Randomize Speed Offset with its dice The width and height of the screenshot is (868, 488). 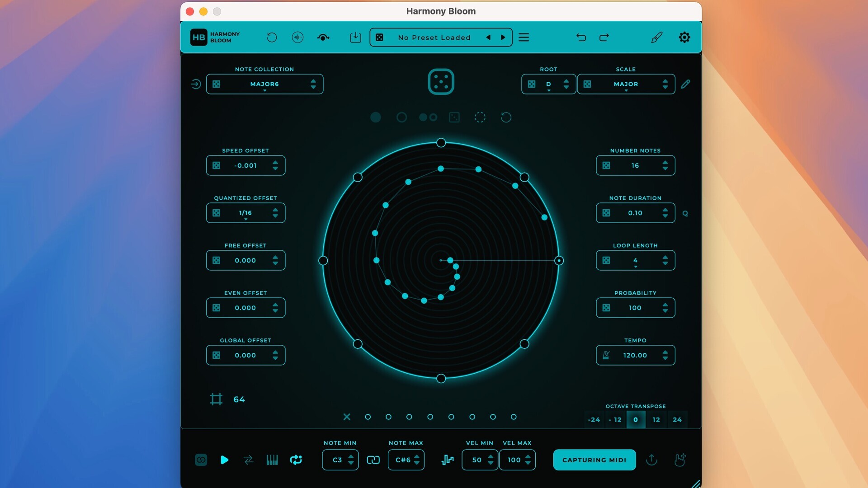(217, 165)
